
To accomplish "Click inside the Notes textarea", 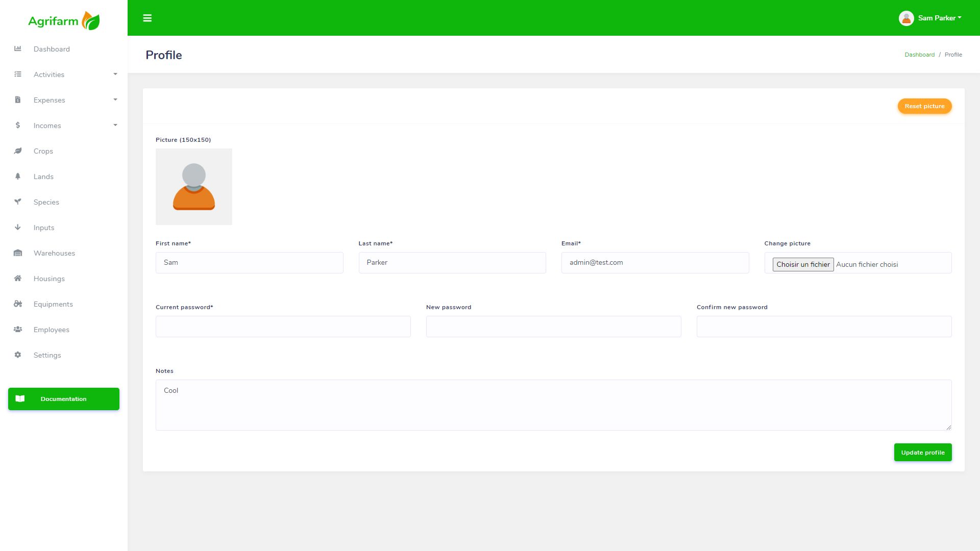I will [554, 405].
